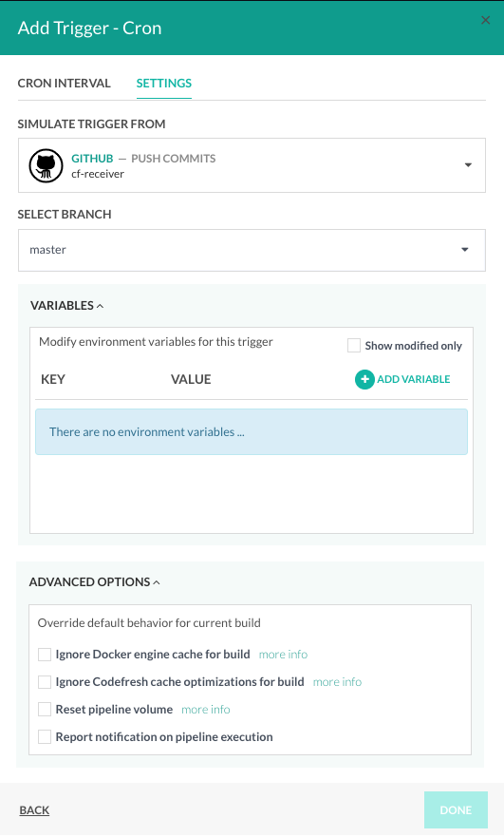The width and height of the screenshot is (504, 837).
Task: Enable Show modified only checkbox
Action: coord(354,346)
